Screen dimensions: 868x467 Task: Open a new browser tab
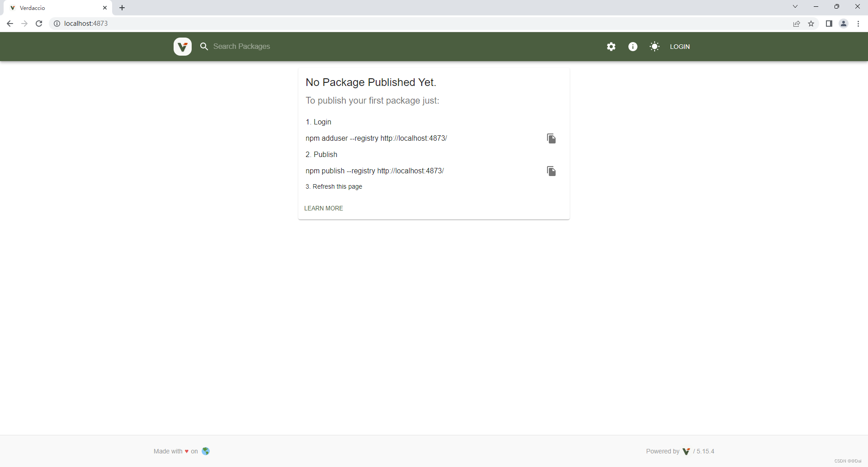(x=122, y=8)
